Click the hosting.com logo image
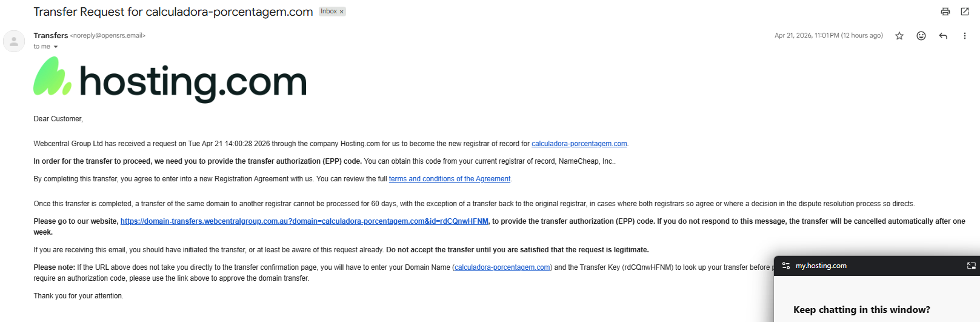The image size is (980, 322). [x=170, y=79]
